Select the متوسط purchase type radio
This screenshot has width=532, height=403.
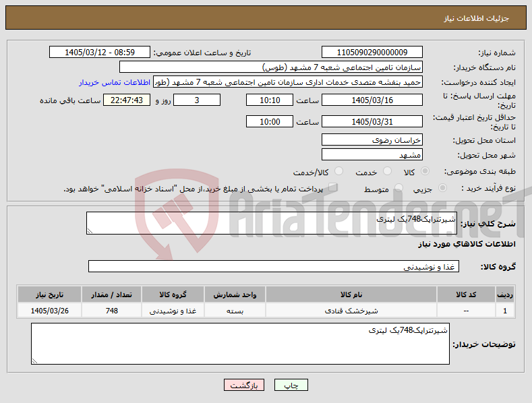[398, 188]
